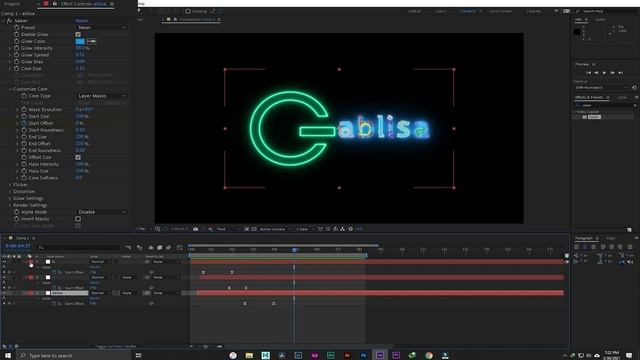Switch to the Standard workspace

pyautogui.click(x=468, y=11)
